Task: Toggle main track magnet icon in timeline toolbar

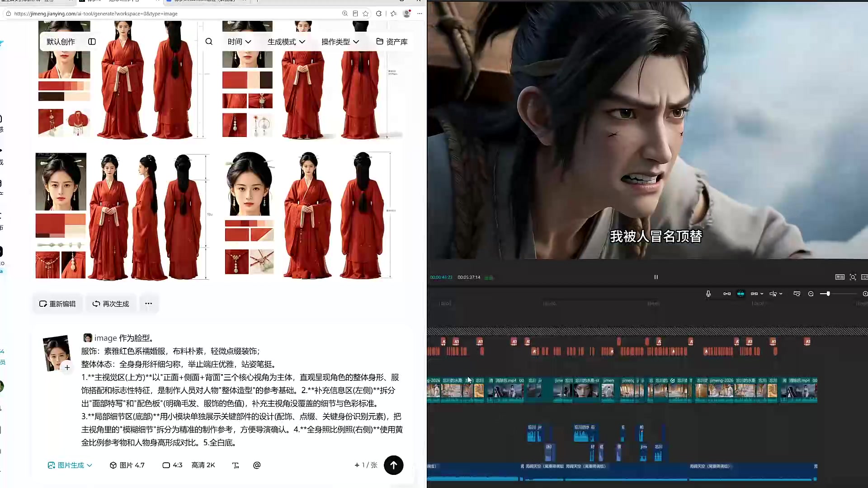Action: [727, 294]
